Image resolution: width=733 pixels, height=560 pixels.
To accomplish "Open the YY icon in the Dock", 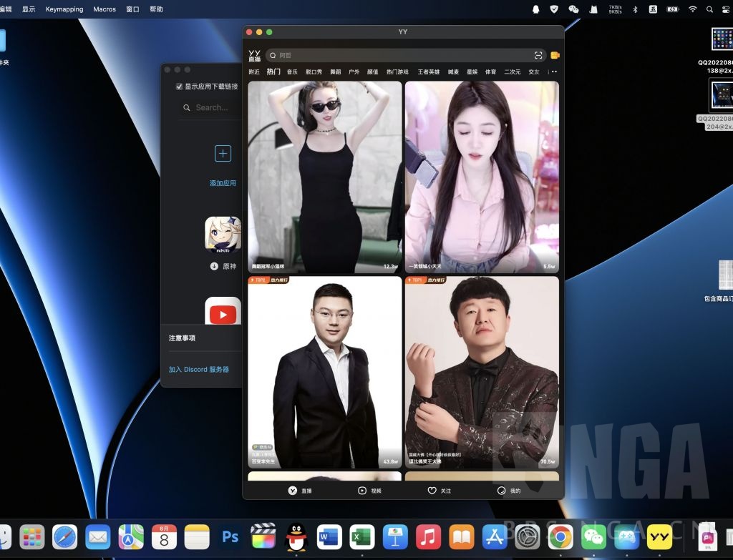I will click(661, 536).
